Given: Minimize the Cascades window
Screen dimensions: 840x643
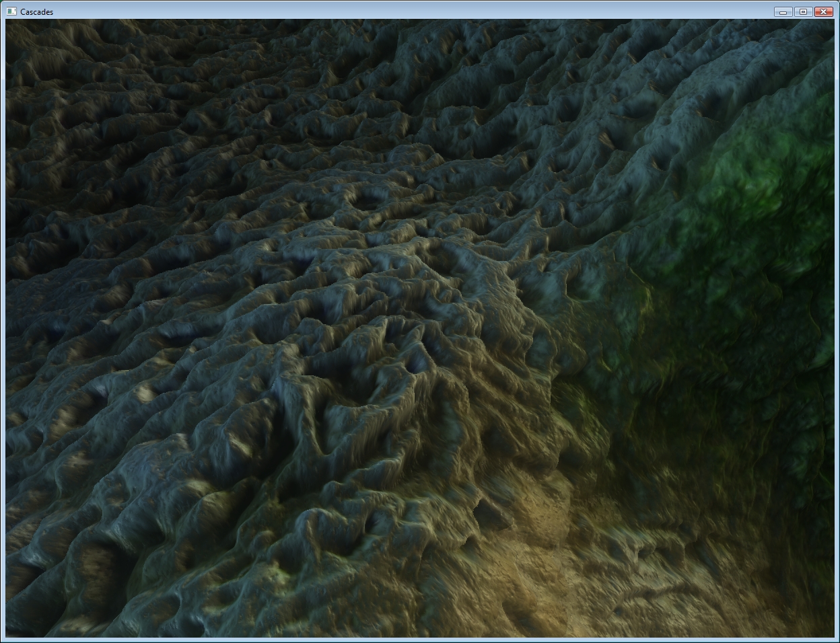Looking at the screenshot, I should coord(782,11).
